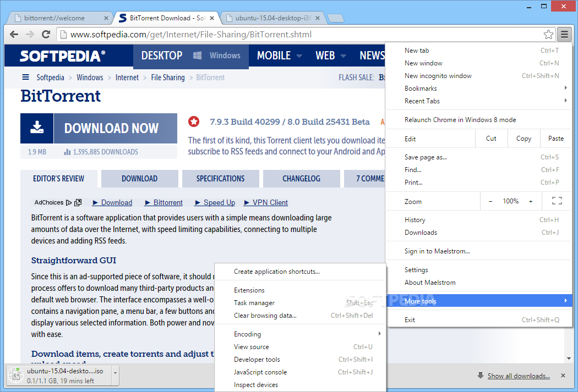This screenshot has height=392, width=578.
Task: Close the bittorrent://welcome tab
Action: click(106, 18)
